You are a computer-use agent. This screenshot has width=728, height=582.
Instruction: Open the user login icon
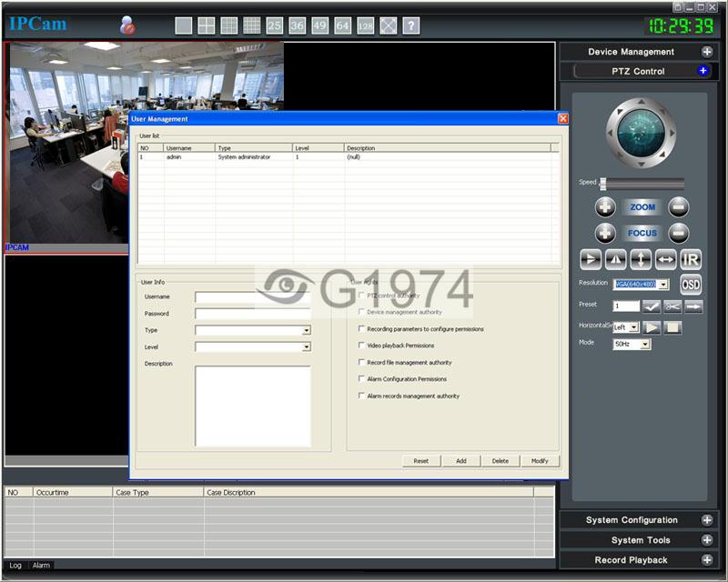tap(127, 25)
